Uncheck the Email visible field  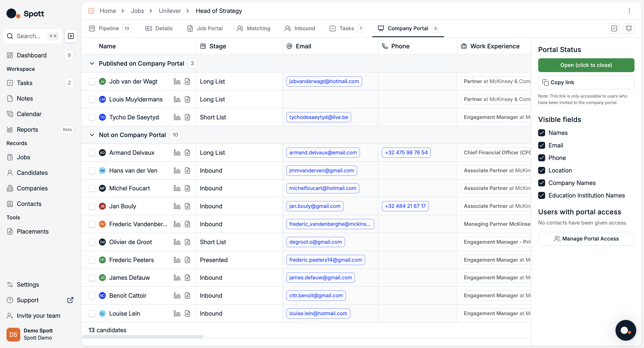click(541, 145)
